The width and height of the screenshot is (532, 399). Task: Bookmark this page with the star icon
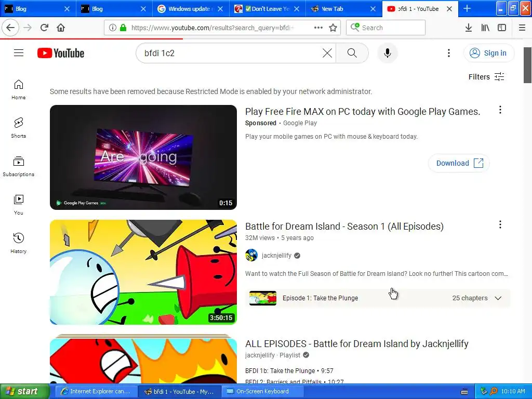(x=333, y=28)
